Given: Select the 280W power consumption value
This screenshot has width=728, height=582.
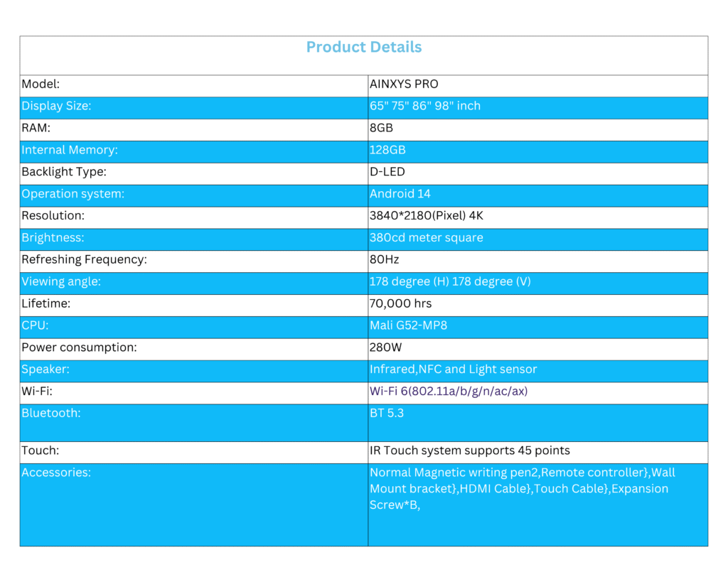Looking at the screenshot, I should tap(385, 347).
